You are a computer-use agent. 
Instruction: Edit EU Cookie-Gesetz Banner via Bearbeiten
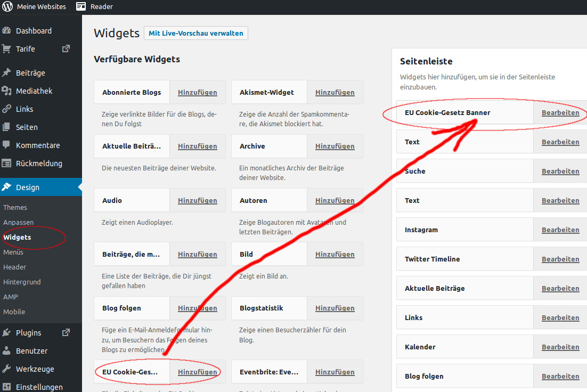coord(560,113)
